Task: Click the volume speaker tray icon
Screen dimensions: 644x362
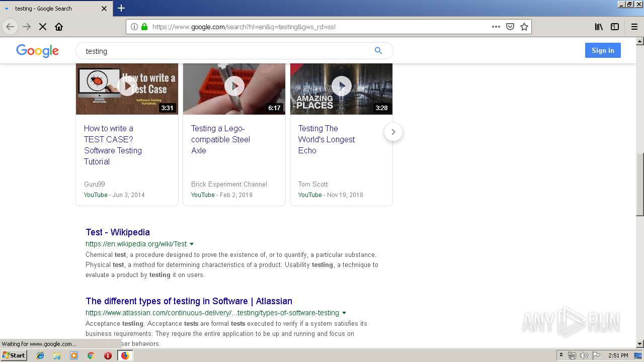Action: pyautogui.click(x=584, y=355)
